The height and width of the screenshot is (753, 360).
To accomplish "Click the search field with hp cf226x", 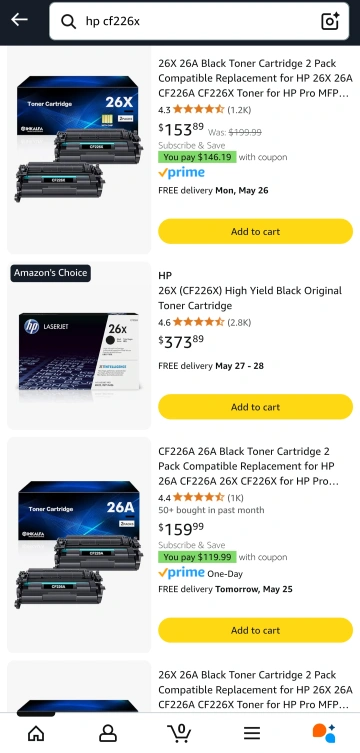I will (199, 21).
